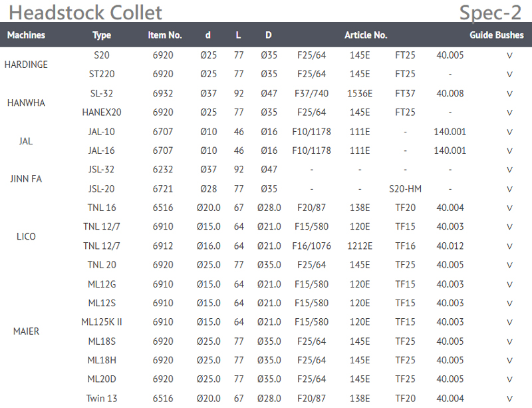Select the Machines column header
This screenshot has width=532, height=408.
[27, 35]
